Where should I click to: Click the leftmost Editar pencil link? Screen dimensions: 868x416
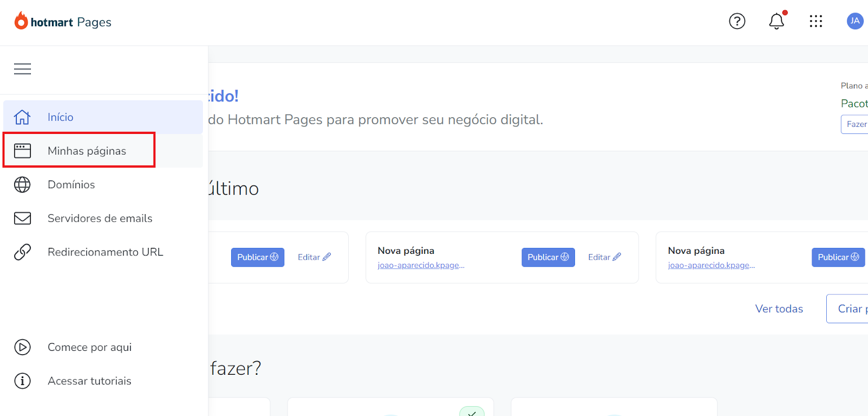pos(314,257)
